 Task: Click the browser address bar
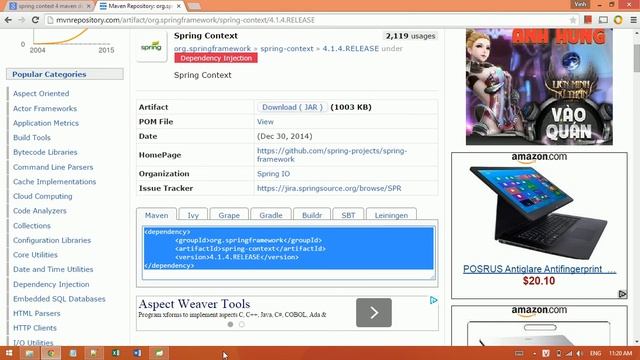pos(310,20)
